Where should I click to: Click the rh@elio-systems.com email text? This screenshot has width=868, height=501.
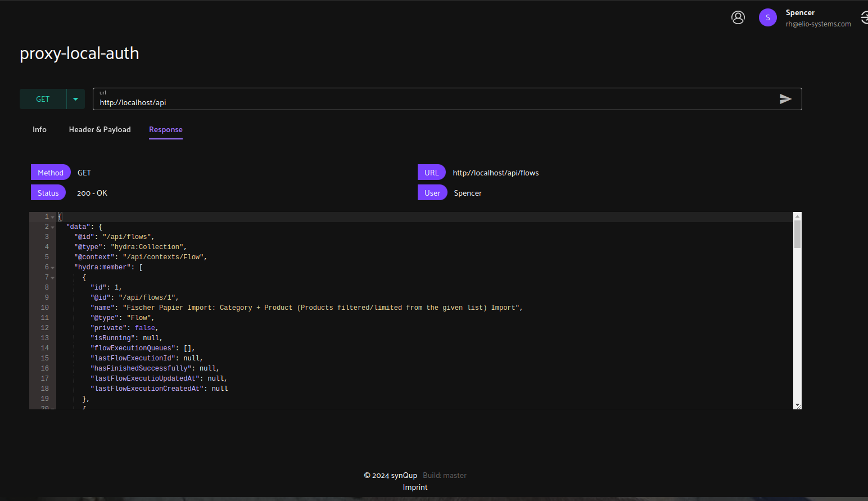coord(818,24)
